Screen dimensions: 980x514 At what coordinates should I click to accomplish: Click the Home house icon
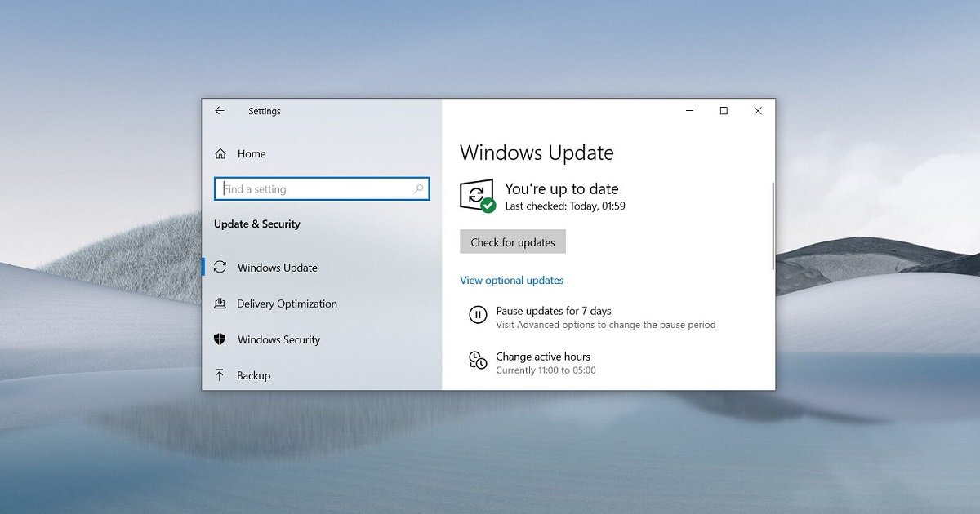[x=220, y=154]
